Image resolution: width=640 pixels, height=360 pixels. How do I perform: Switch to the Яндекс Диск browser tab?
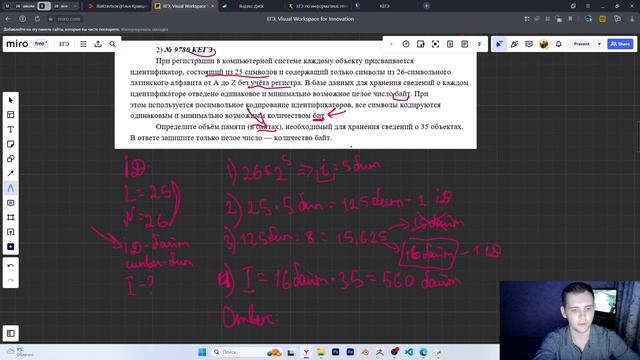(251, 6)
